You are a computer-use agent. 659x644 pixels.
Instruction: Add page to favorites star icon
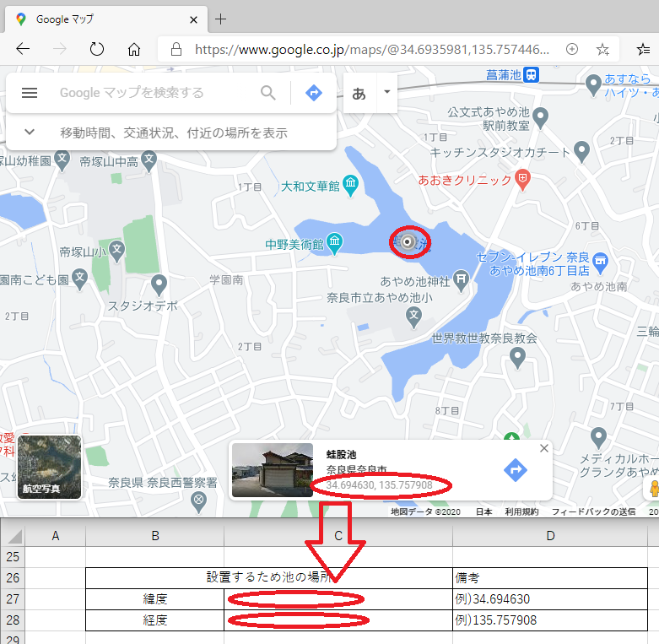[602, 49]
